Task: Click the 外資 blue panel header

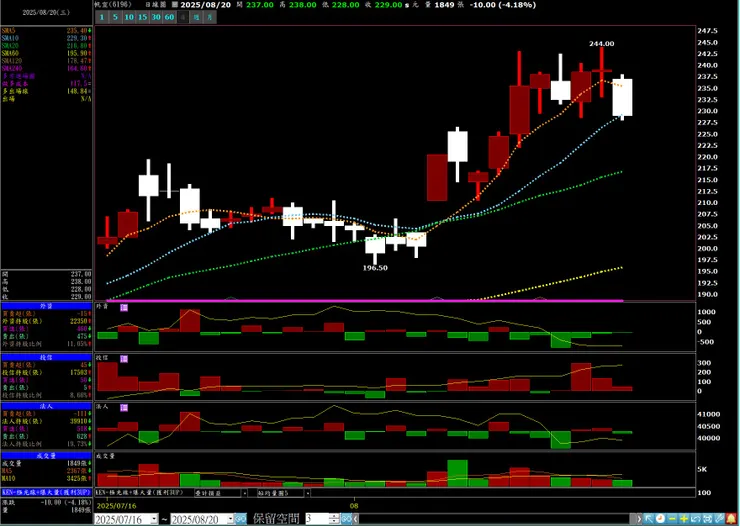Action: [x=46, y=306]
